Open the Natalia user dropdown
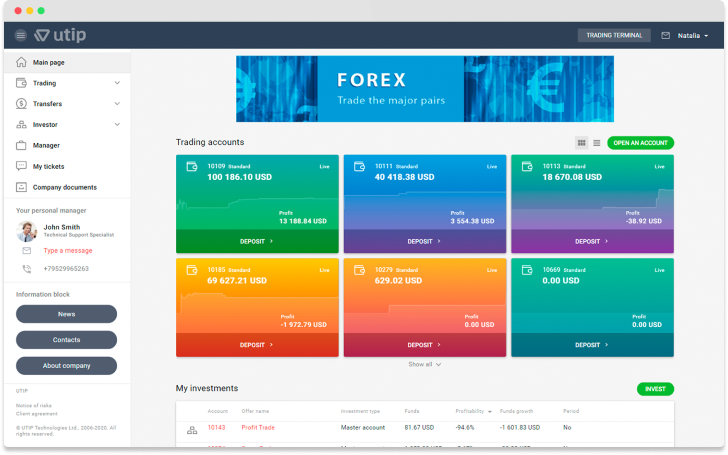 692,35
